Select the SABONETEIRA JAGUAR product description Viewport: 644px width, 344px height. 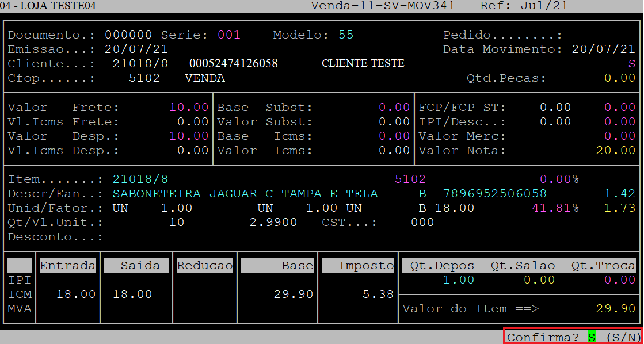245,194
